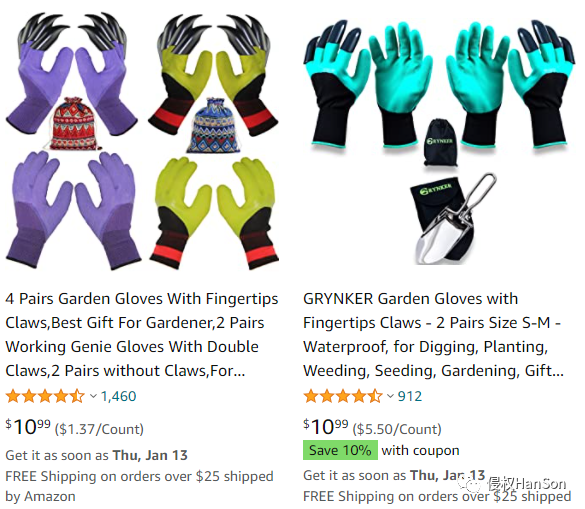Click the star rating for GRYNKER gloves
Screen dimensions: 585x509
click(x=343, y=396)
